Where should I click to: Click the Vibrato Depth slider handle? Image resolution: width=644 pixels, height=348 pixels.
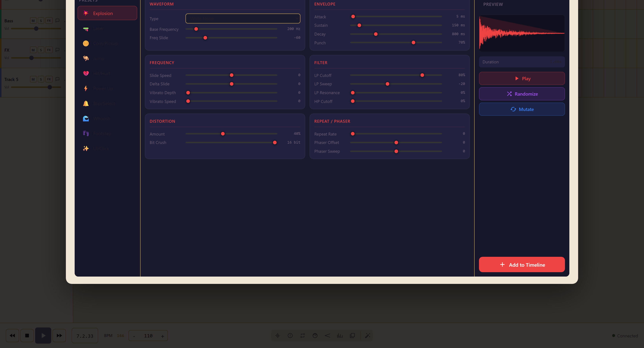188,93
